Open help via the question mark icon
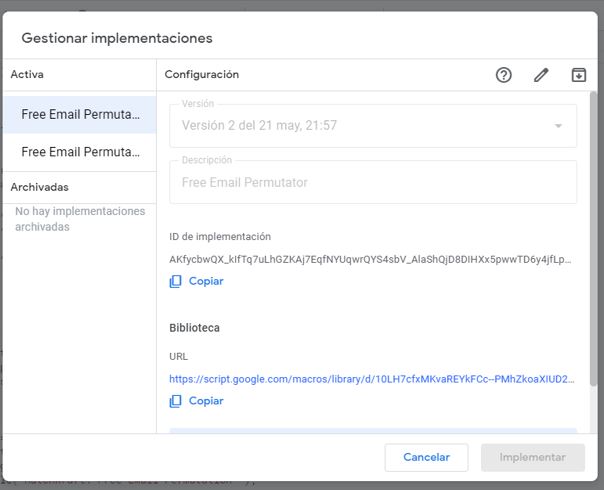Viewport: 604px width, 490px height. (x=503, y=75)
